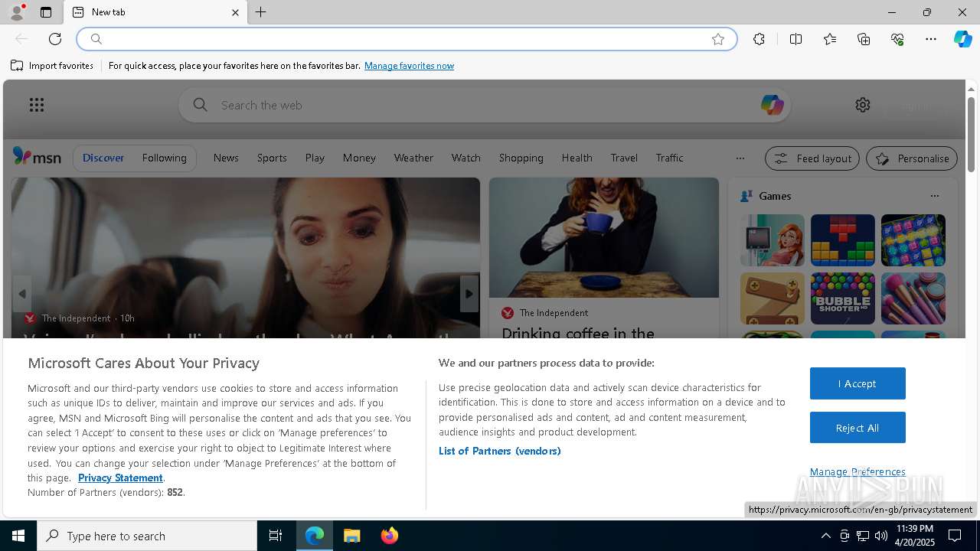Image resolution: width=980 pixels, height=551 pixels.
Task: Click the taskbar search box
Action: coord(147,536)
